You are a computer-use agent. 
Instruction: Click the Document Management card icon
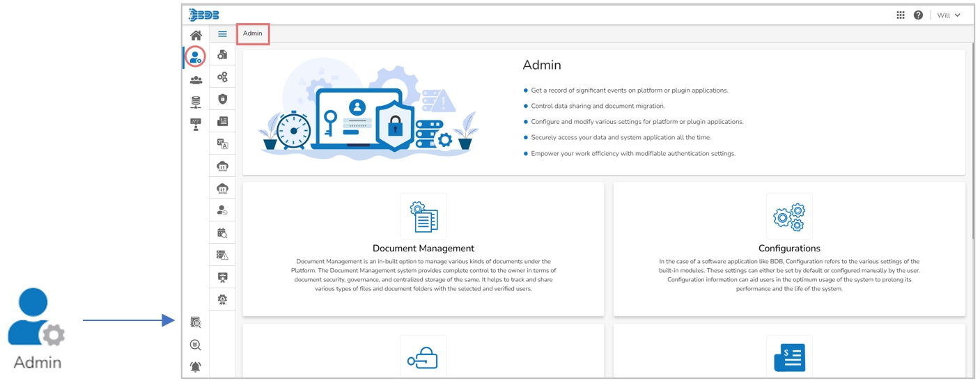[x=423, y=217]
